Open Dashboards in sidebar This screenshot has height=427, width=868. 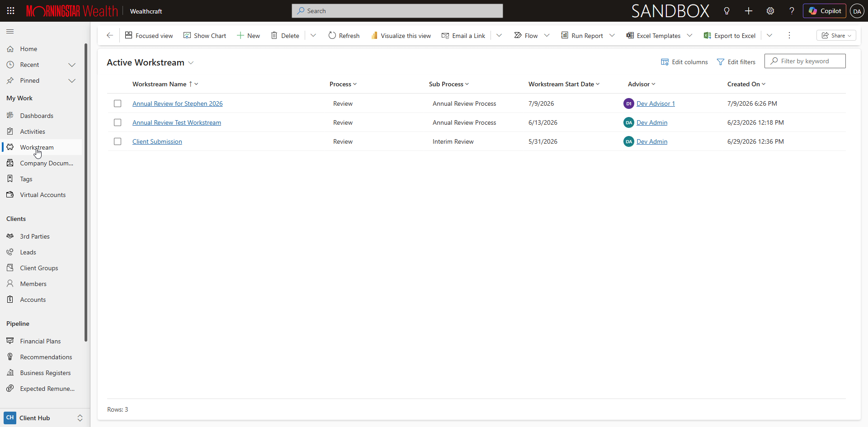coord(41,116)
